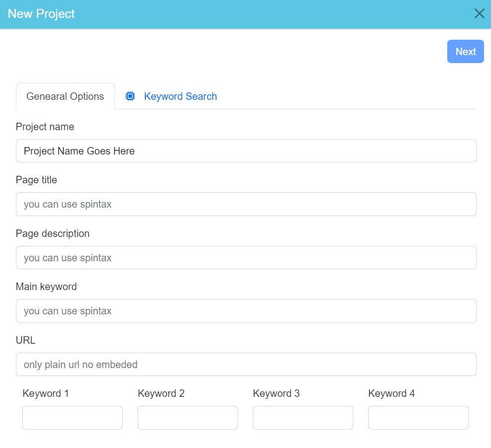Viewport: 491px width, 448px height.
Task: Dismiss the New Project dialog via the X
Action: pyautogui.click(x=479, y=13)
